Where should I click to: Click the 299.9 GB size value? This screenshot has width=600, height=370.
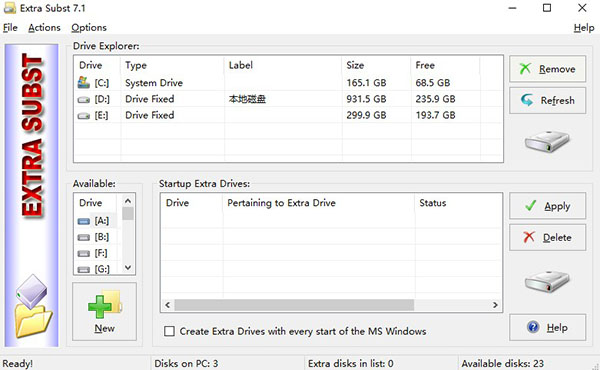[x=366, y=115]
